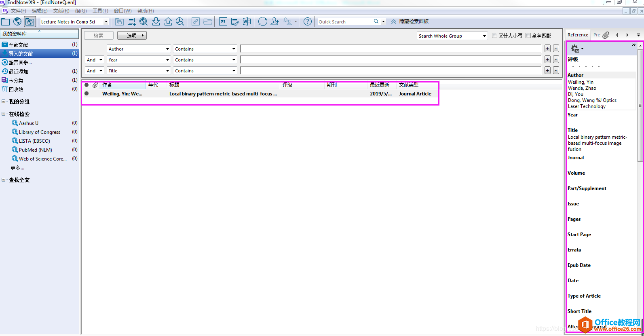644x336 pixels.
Task: Click the Reference panel vertical scrollbar
Action: pyautogui.click(x=640, y=105)
